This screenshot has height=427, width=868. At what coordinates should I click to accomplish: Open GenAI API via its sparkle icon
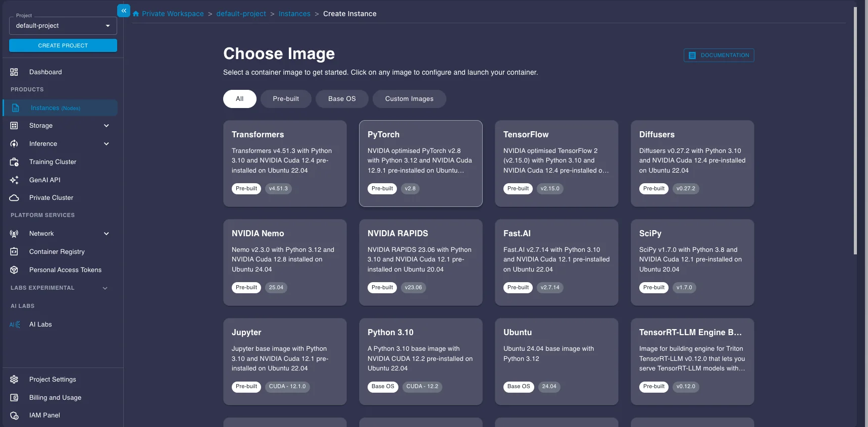click(x=14, y=180)
